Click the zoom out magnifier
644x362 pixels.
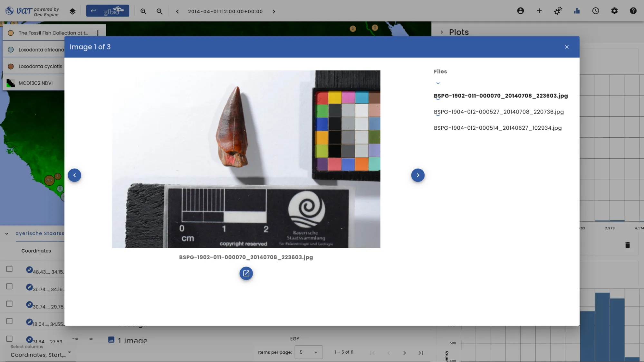pos(159,11)
